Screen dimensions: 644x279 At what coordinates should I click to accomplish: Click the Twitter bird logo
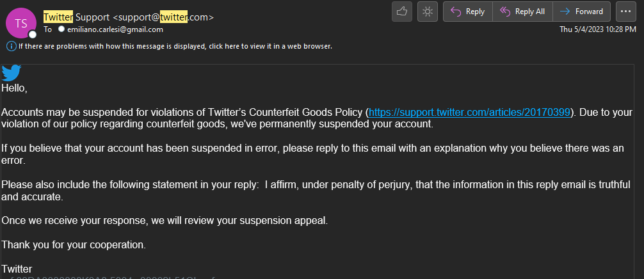pos(12,72)
